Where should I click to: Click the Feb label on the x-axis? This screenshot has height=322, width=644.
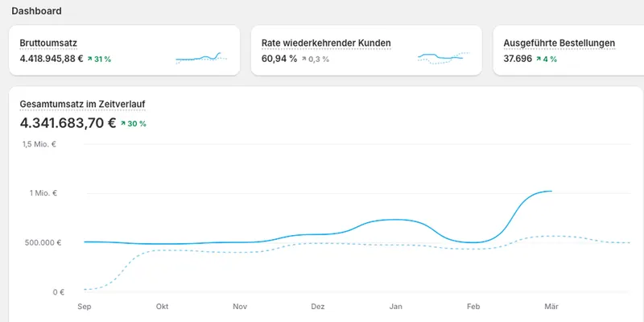(473, 307)
